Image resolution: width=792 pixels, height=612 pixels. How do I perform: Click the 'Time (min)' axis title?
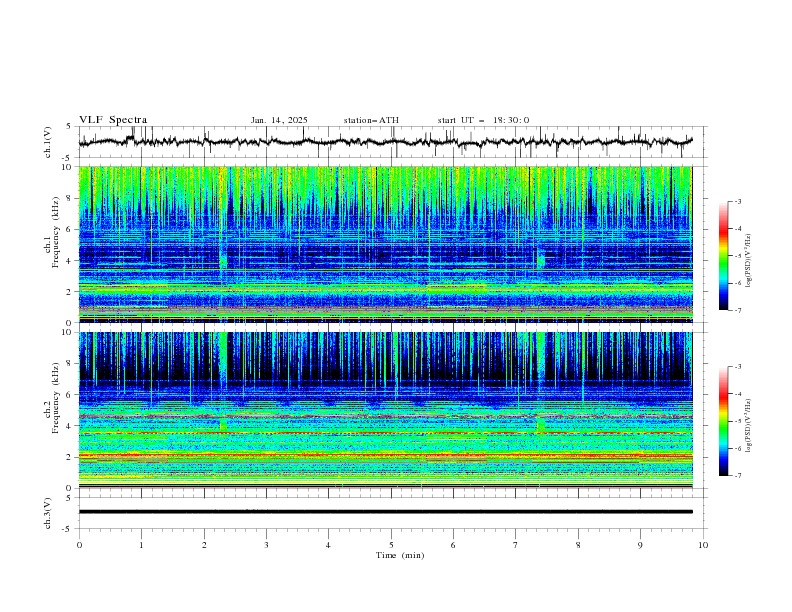point(400,555)
